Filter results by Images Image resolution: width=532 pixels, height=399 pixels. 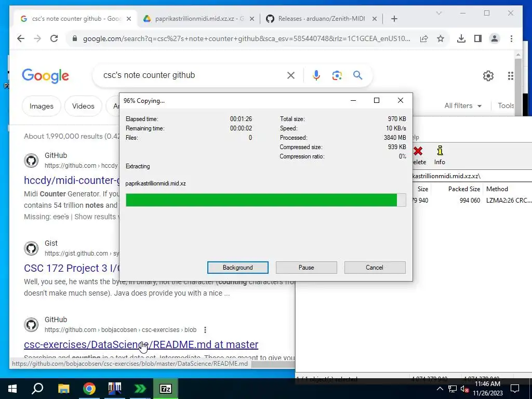tap(42, 106)
